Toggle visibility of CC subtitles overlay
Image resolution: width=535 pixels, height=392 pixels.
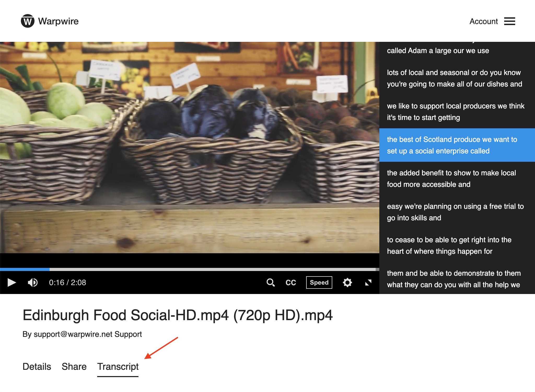291,283
